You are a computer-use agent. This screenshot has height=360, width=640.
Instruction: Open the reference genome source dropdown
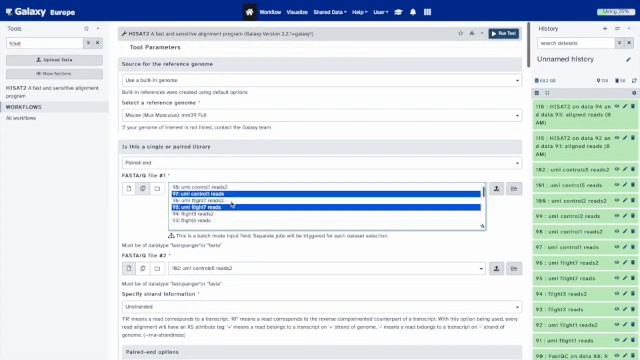(x=322, y=80)
